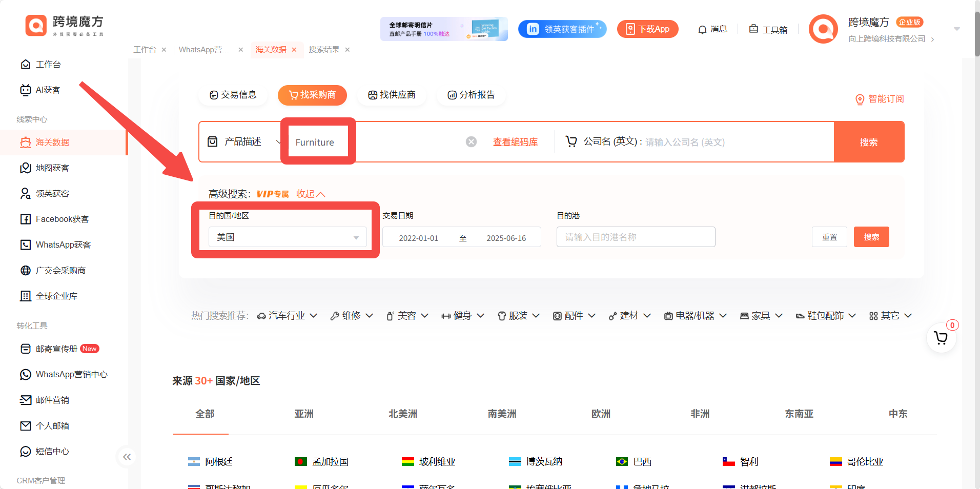Open the 全球邮寄明信片 banner
Screen dimensions: 980x489
(x=444, y=29)
